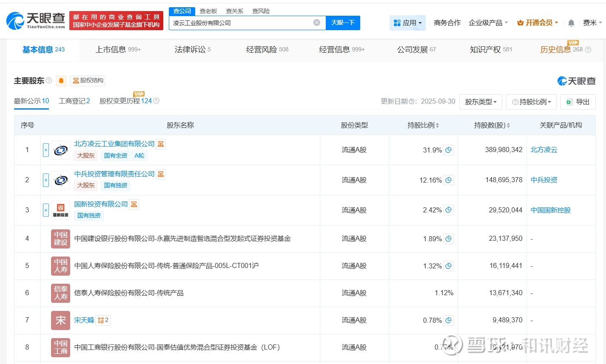Screen dimensions: 606x364
Task: Open the 应用 dropdown menu
Action: [x=407, y=23]
